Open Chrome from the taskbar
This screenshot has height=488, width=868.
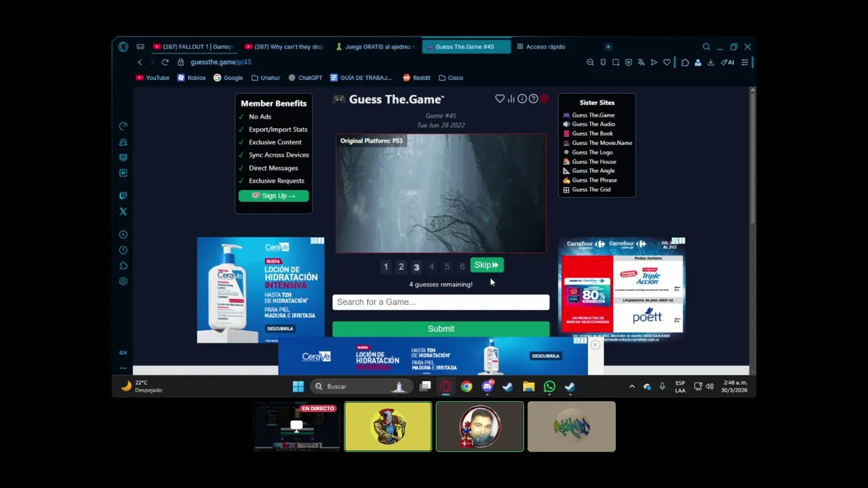[x=467, y=386]
